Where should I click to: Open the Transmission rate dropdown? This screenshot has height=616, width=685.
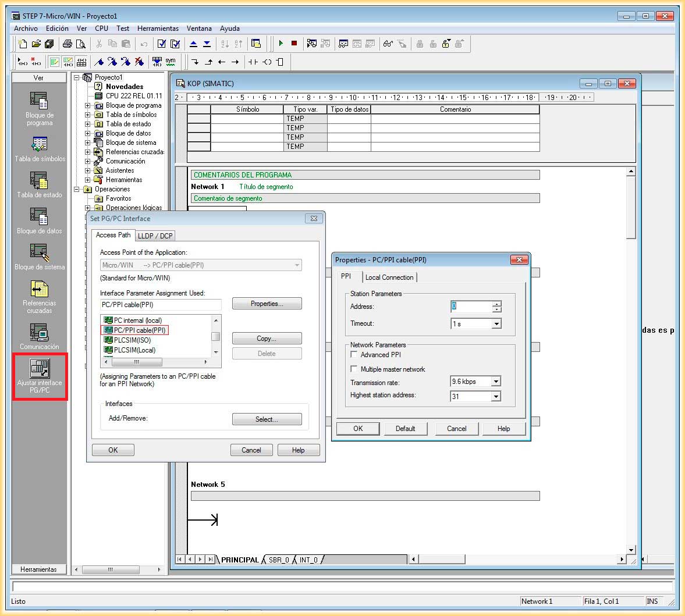(496, 382)
